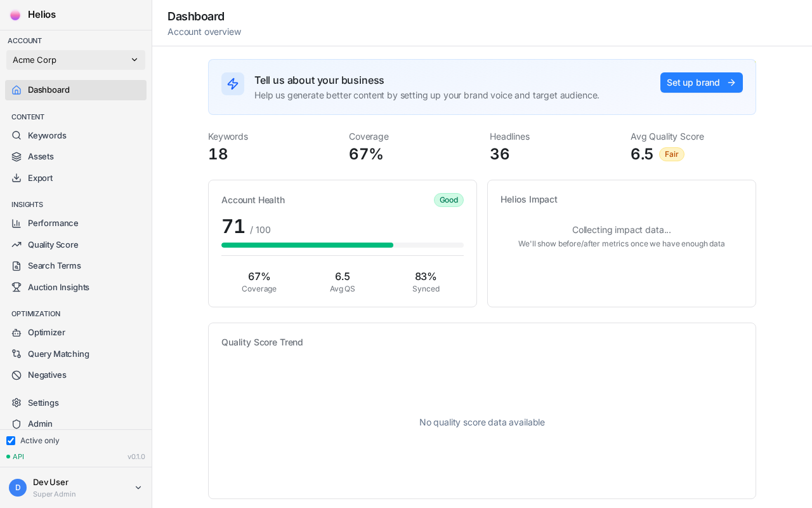Click the Fair quality badge

point(671,154)
